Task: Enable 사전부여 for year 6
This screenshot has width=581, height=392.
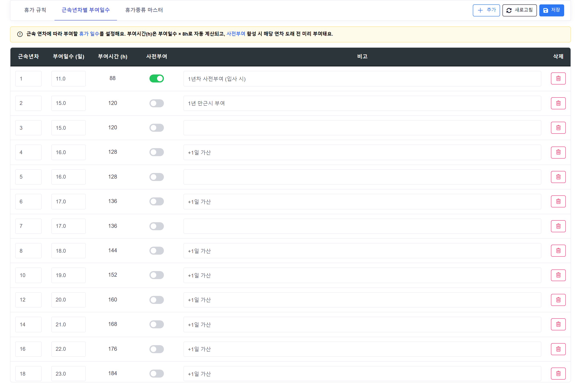Action: click(x=156, y=201)
